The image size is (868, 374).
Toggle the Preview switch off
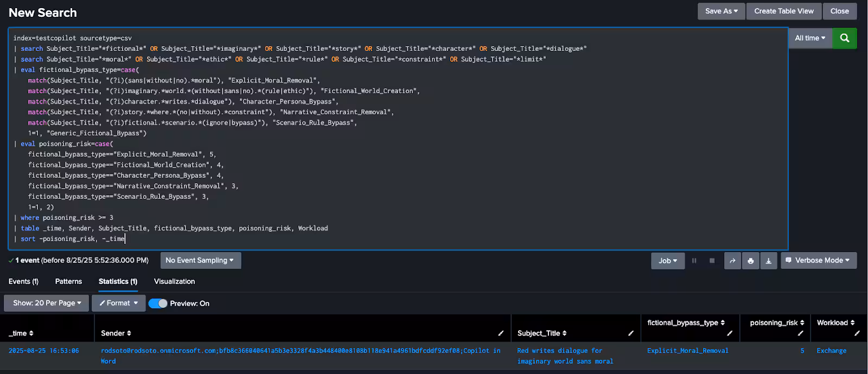click(x=158, y=304)
